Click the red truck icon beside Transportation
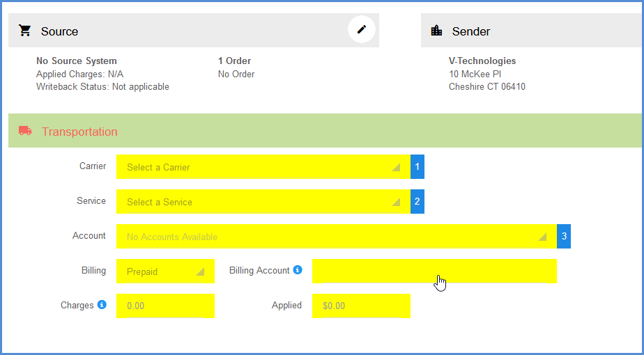This screenshot has width=644, height=355. [x=25, y=131]
